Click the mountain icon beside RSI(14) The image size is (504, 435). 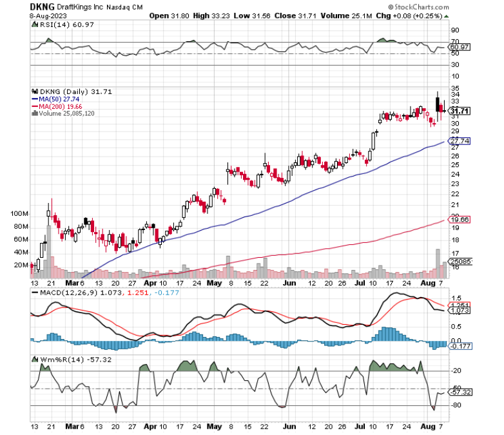(x=34, y=24)
